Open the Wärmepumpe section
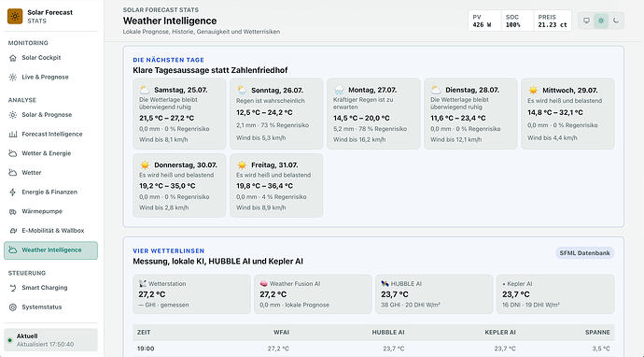The width and height of the screenshot is (644, 357). click(x=51, y=211)
